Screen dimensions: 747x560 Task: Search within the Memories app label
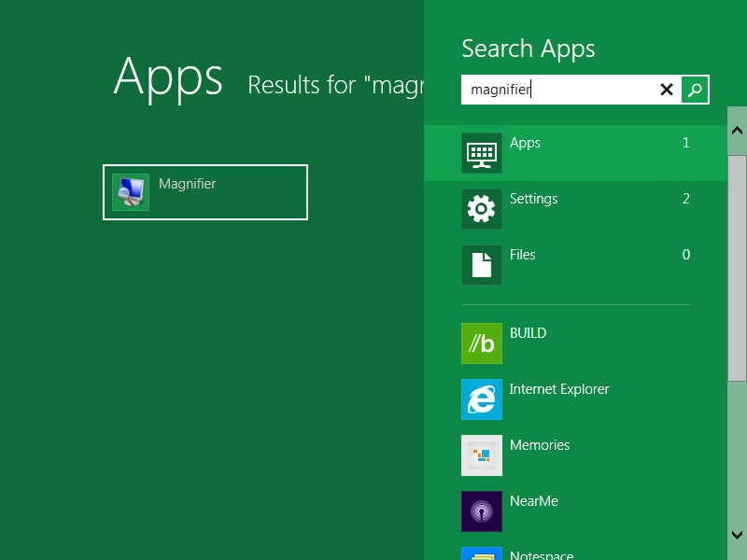click(x=540, y=445)
